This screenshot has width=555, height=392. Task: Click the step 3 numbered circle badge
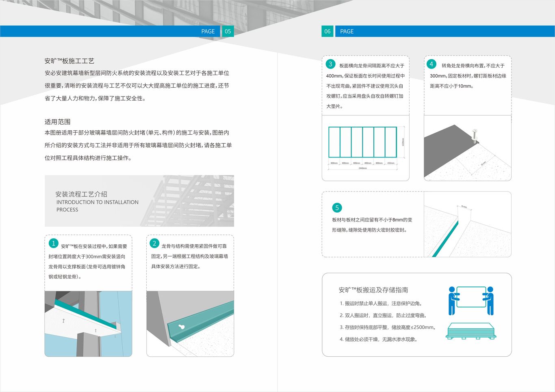[x=330, y=64]
